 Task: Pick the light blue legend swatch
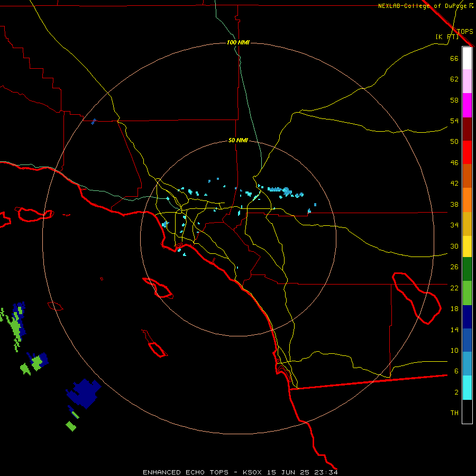pos(467,364)
